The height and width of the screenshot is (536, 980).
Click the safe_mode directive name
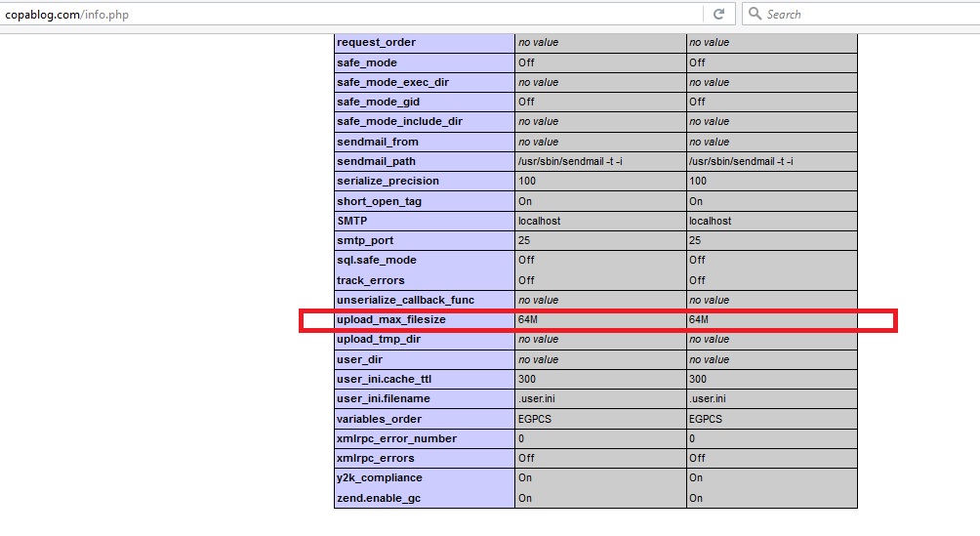pos(367,62)
